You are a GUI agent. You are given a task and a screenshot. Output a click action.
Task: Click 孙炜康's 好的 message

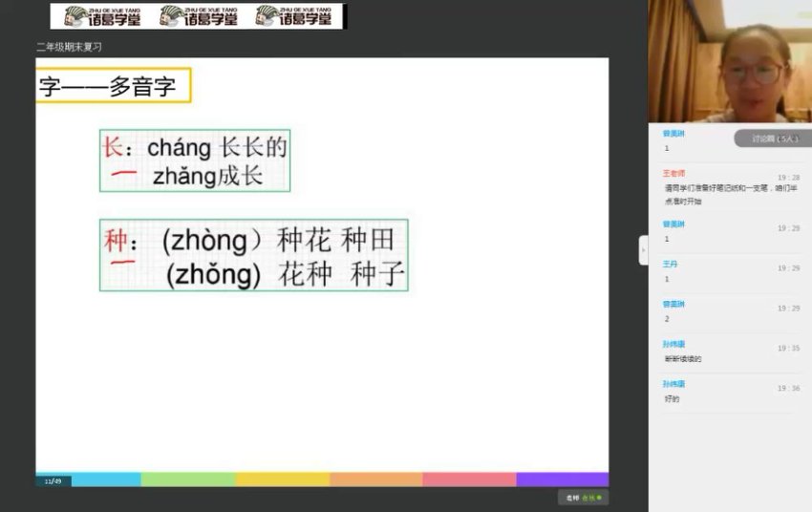click(x=672, y=399)
